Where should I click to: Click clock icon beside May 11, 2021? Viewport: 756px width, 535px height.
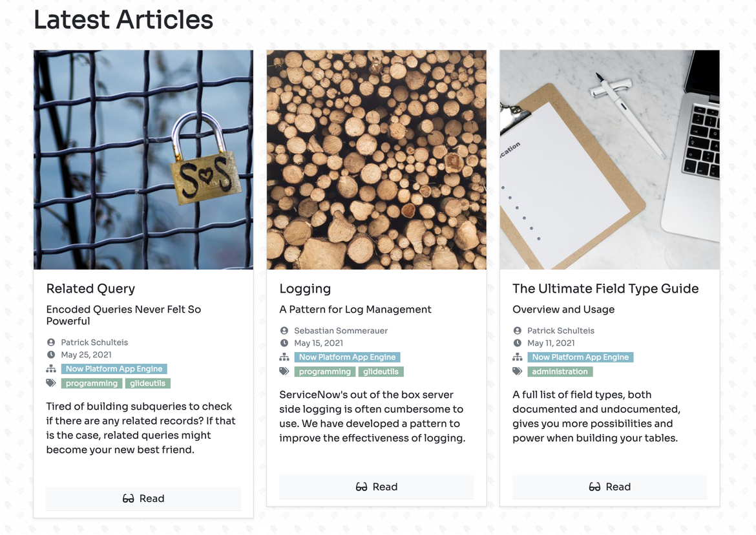tap(518, 343)
